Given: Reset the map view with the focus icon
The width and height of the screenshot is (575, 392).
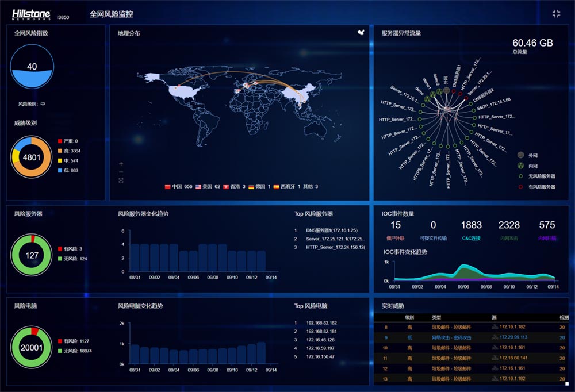Looking at the screenshot, I should point(121,180).
